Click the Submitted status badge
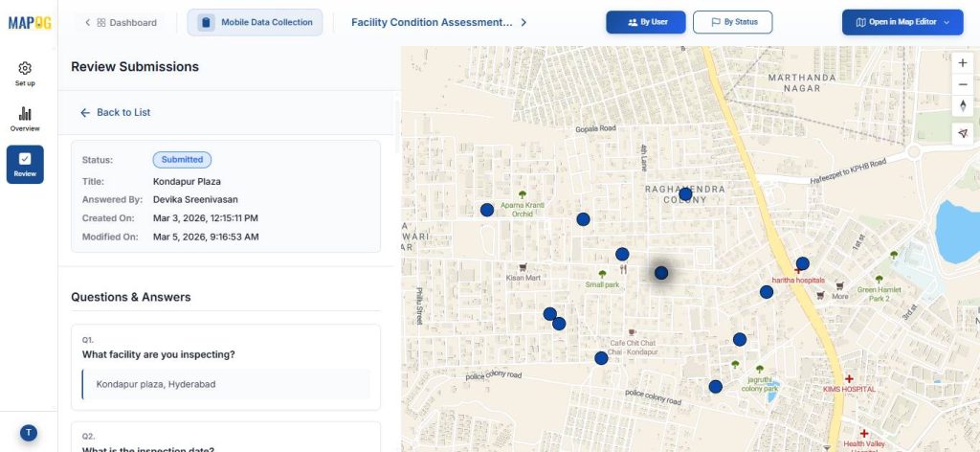The height and width of the screenshot is (452, 980). (x=182, y=160)
